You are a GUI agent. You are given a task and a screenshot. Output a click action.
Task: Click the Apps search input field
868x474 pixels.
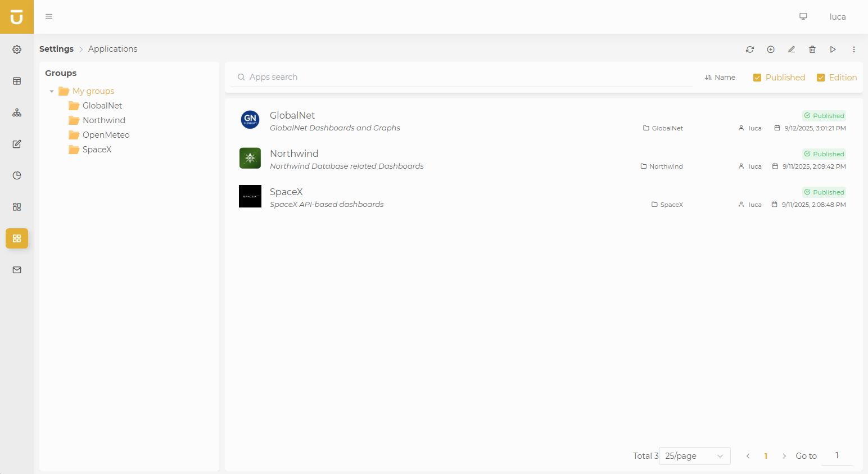click(x=467, y=77)
